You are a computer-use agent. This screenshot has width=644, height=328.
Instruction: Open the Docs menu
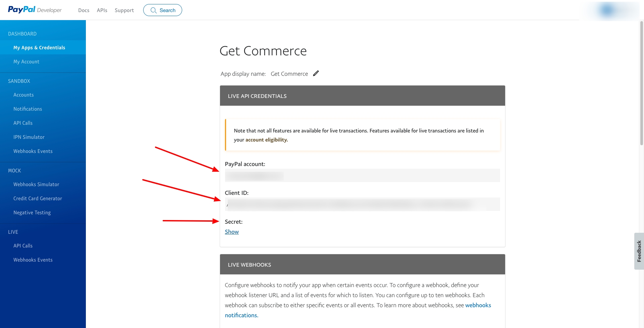tap(84, 10)
